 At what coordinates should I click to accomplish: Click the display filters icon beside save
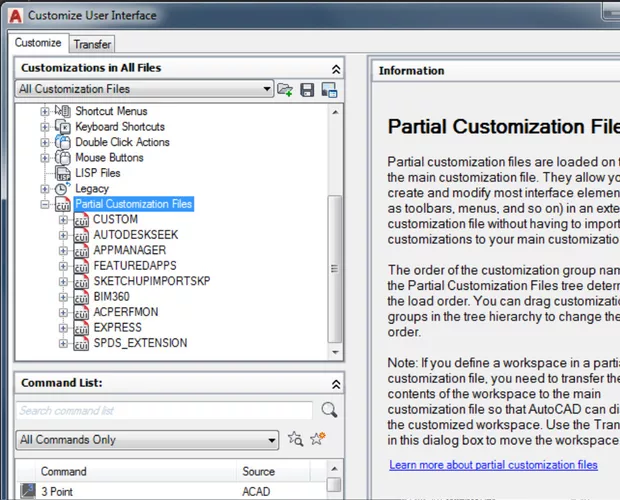click(328, 90)
